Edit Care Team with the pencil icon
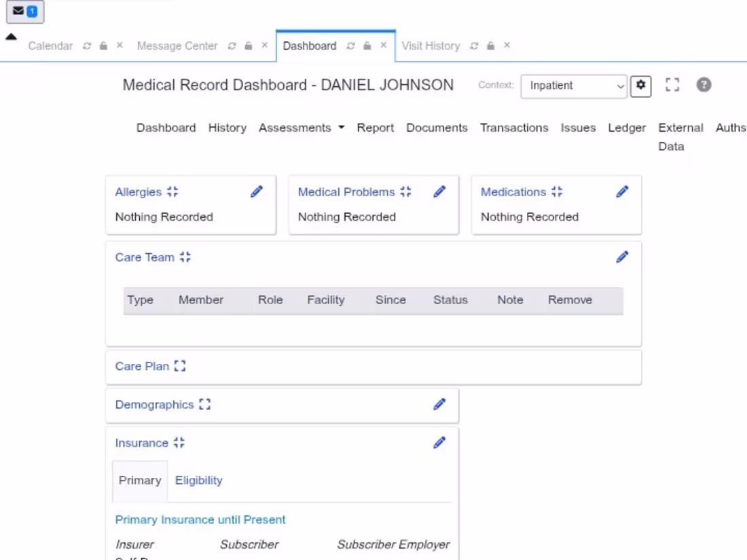The width and height of the screenshot is (747, 560). (622, 257)
